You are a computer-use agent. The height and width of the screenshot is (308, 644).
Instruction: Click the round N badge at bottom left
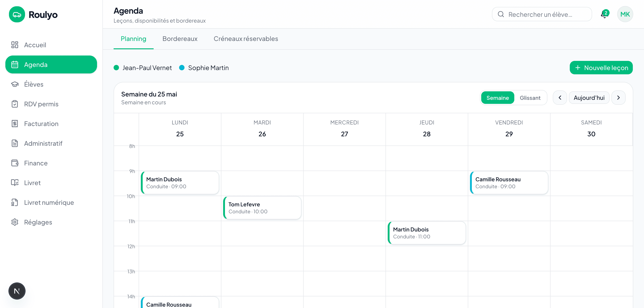click(x=17, y=291)
